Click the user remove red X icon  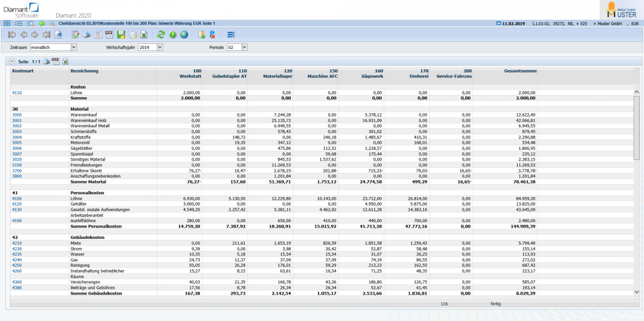(x=213, y=35)
